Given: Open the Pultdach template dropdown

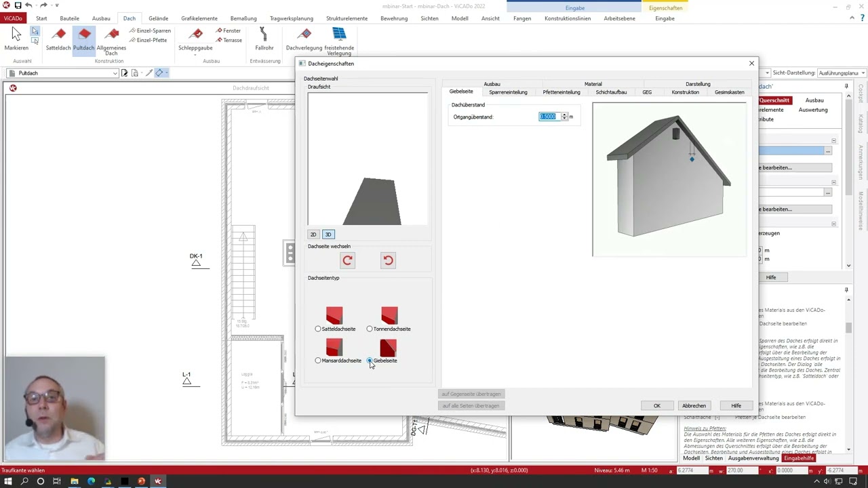Looking at the screenshot, I should coord(115,73).
